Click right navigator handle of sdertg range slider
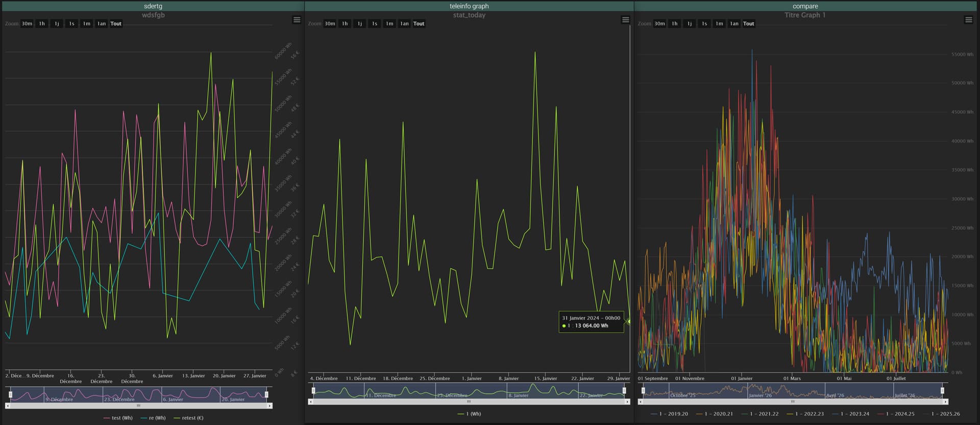This screenshot has height=425, width=980. (x=266, y=394)
